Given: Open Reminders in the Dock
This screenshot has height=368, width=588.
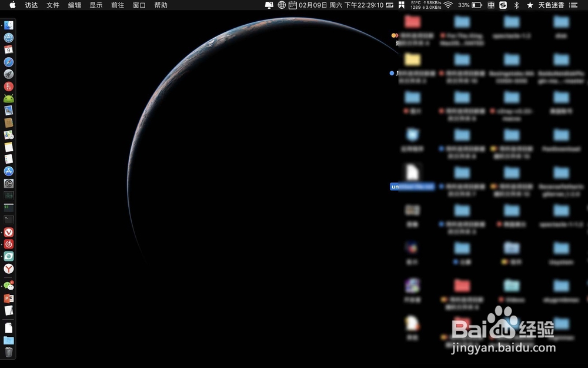Looking at the screenshot, I should tap(9, 159).
